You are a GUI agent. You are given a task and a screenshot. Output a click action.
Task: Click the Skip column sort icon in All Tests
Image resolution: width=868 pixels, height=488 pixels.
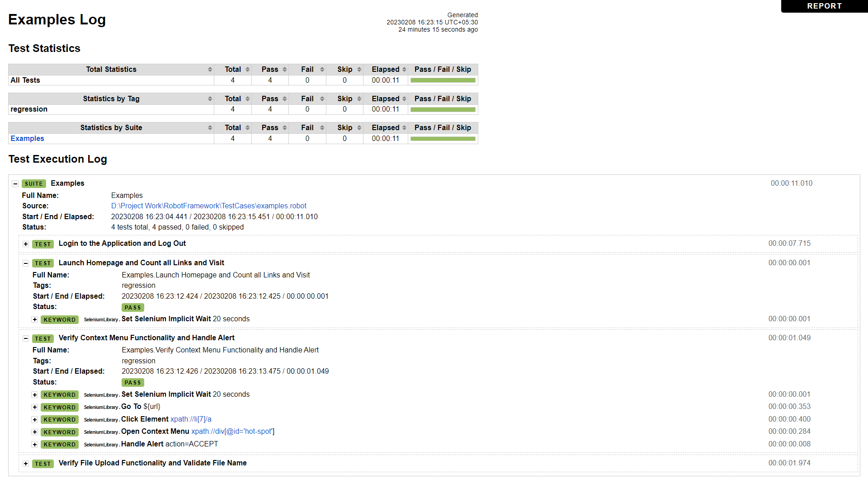click(359, 69)
